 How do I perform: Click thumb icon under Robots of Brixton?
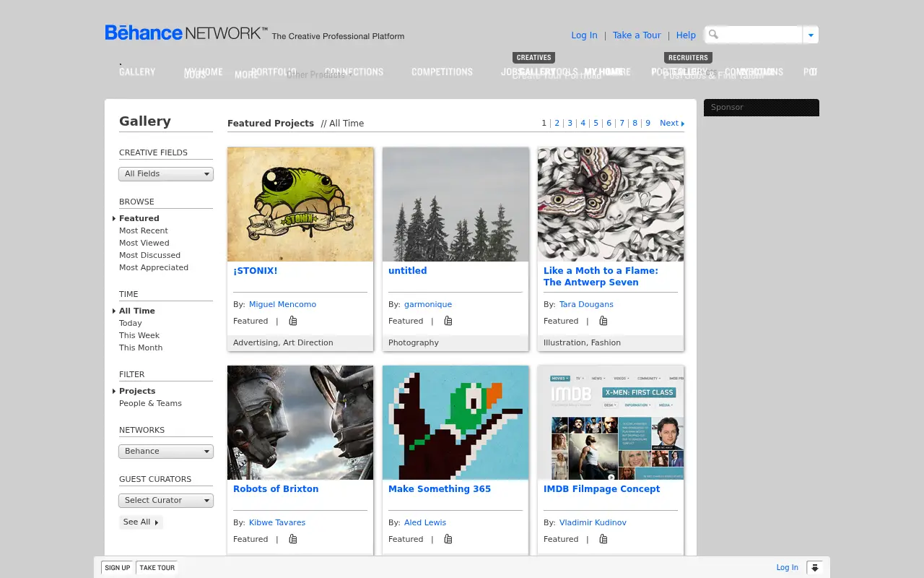293,539
